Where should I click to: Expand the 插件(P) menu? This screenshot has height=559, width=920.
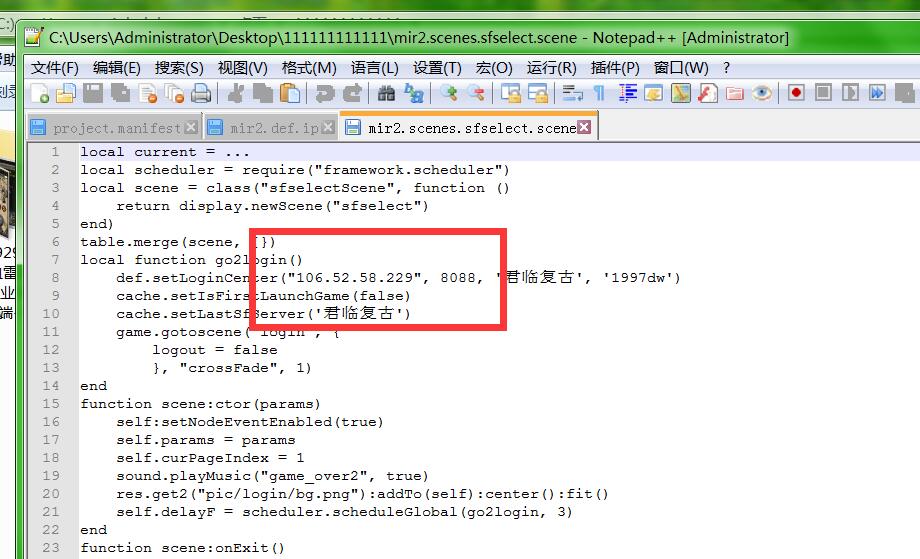pos(615,67)
